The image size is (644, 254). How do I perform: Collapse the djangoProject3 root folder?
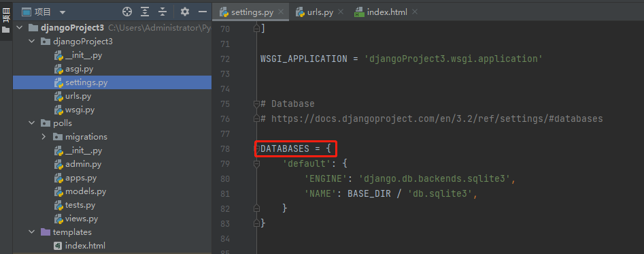pyautogui.click(x=19, y=28)
